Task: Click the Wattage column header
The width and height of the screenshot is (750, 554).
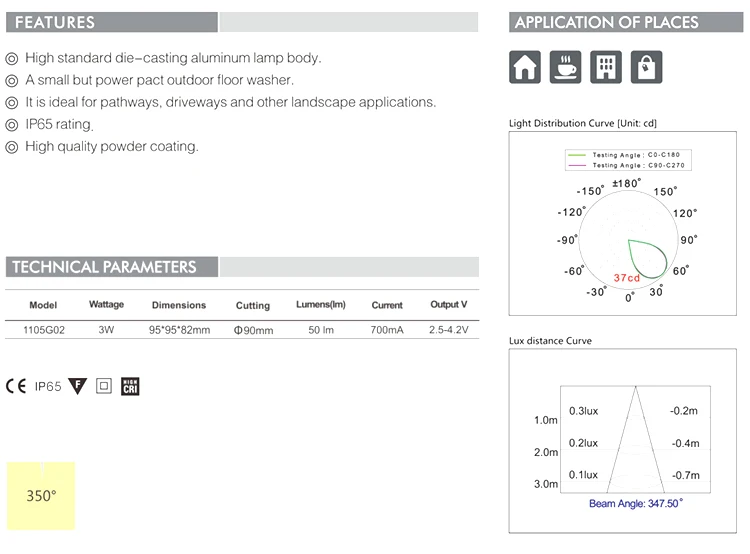Action: click(106, 304)
